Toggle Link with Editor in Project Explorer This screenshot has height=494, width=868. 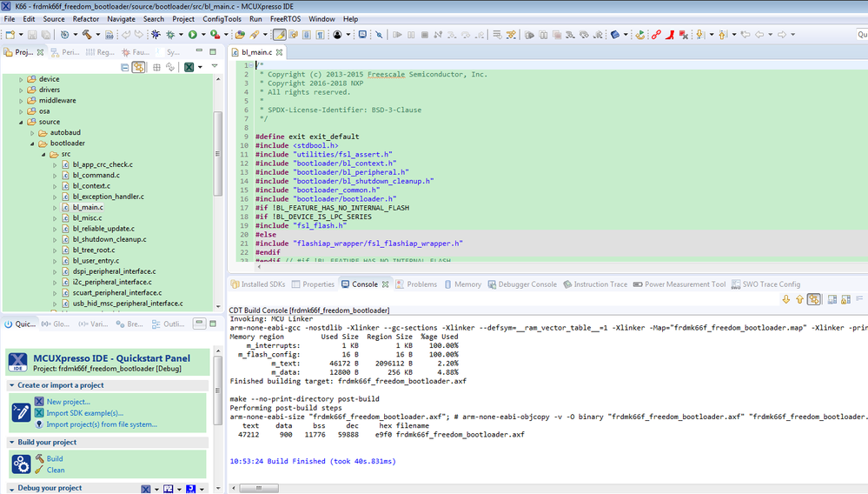[138, 67]
